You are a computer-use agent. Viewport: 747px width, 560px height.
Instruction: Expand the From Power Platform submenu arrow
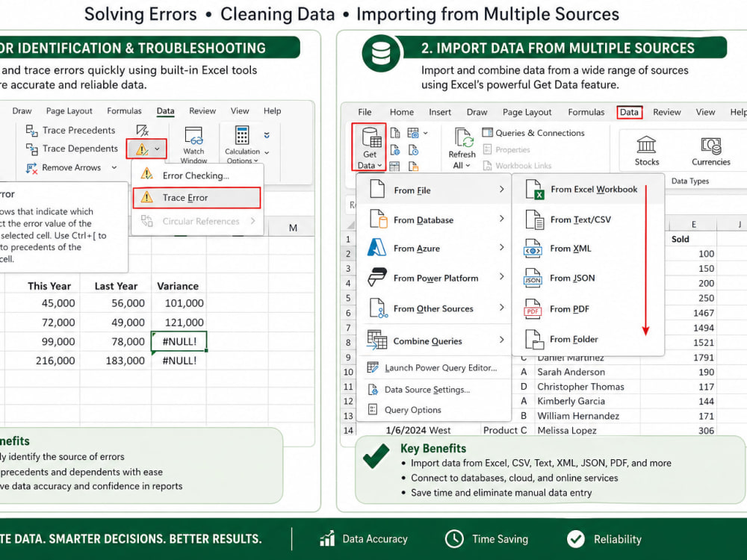(x=502, y=277)
